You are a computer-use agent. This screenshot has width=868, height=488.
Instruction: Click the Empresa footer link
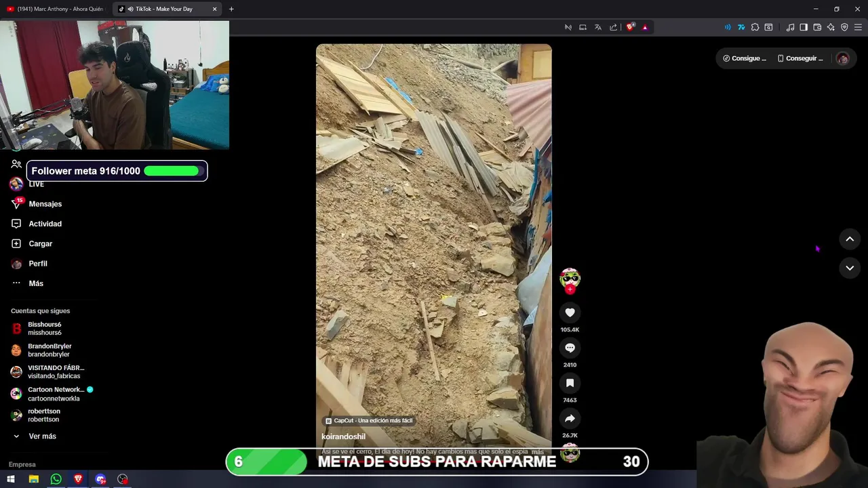click(22, 464)
